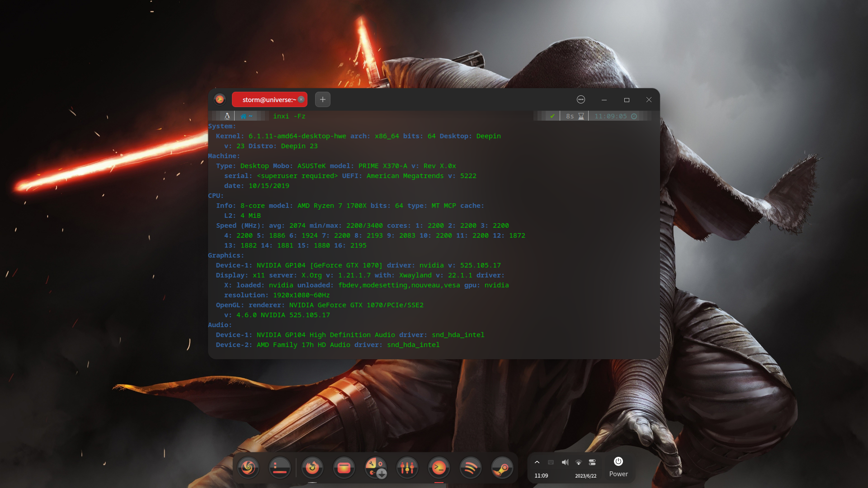Click the Power button in the dock
868x488 pixels.
coord(618,467)
